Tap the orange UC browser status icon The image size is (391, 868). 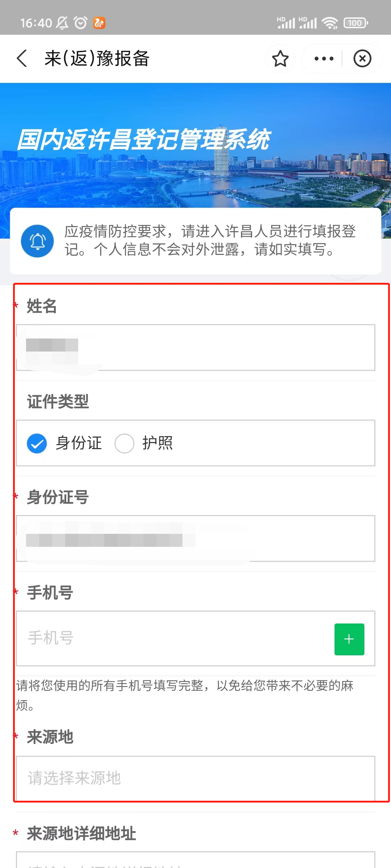[99, 23]
